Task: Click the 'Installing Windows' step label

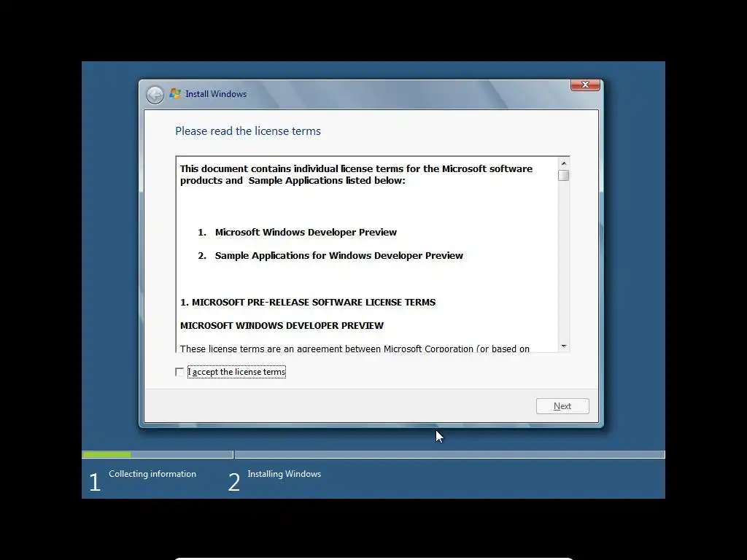Action: pyautogui.click(x=285, y=474)
